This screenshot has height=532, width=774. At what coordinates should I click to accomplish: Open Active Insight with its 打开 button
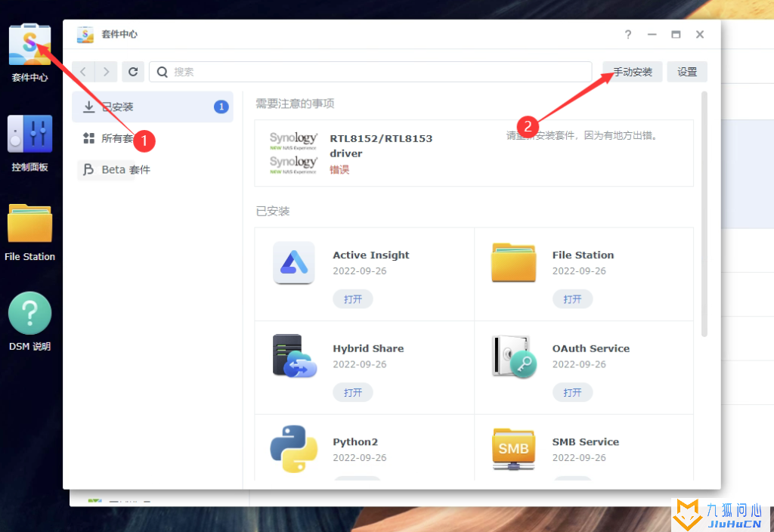tap(353, 299)
